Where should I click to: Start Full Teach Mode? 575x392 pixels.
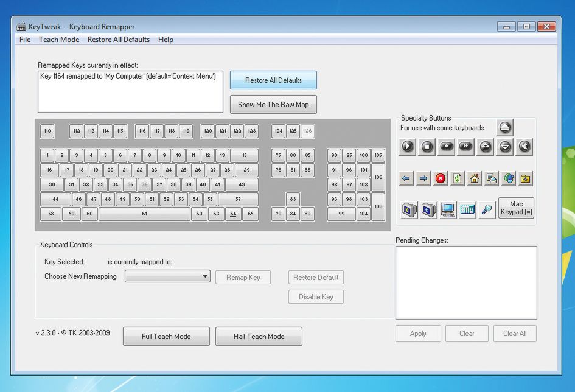coord(167,336)
